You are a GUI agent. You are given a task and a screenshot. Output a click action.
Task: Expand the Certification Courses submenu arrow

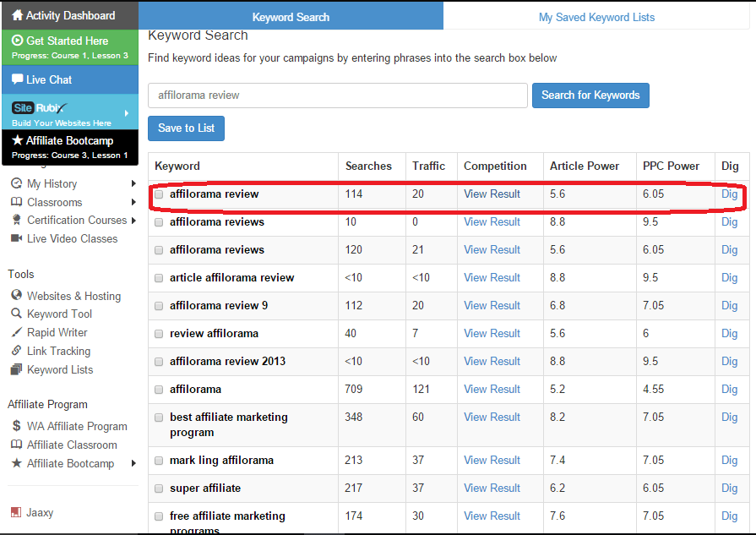click(133, 220)
